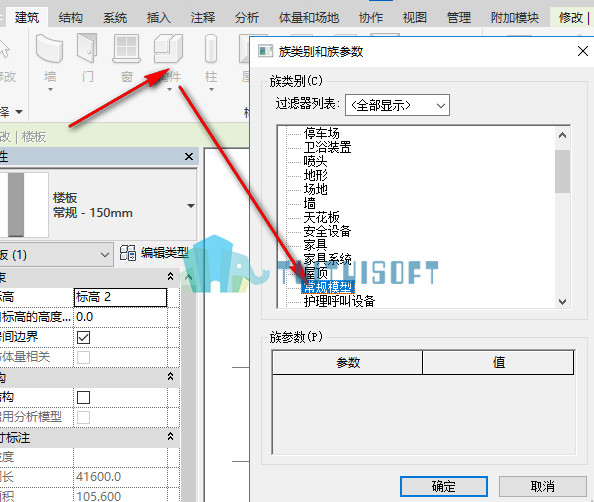The image size is (594, 502).
Task: Open the Wall tool dropdown arrow
Action: click(50, 90)
